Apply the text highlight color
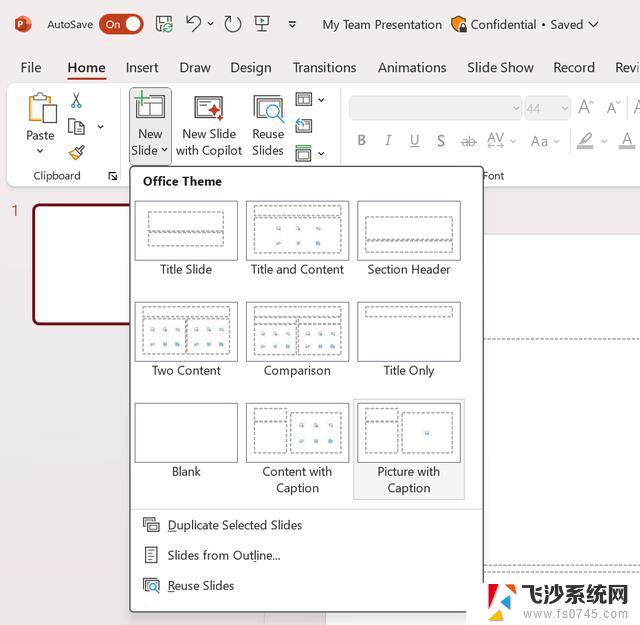This screenshot has height=625, width=640. click(585, 141)
